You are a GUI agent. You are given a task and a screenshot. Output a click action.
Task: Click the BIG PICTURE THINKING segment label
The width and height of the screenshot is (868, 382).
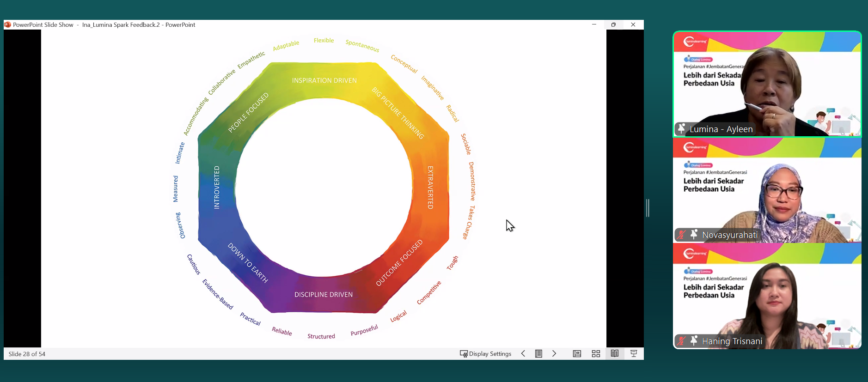point(398,113)
